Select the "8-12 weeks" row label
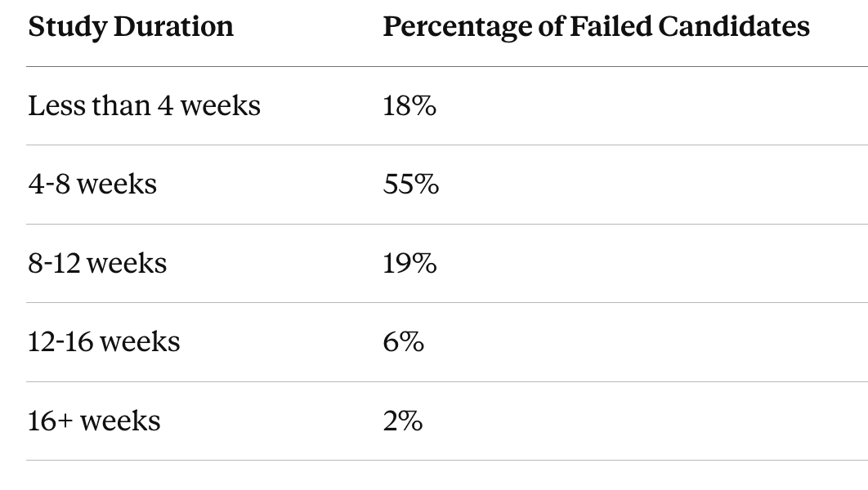 [97, 264]
